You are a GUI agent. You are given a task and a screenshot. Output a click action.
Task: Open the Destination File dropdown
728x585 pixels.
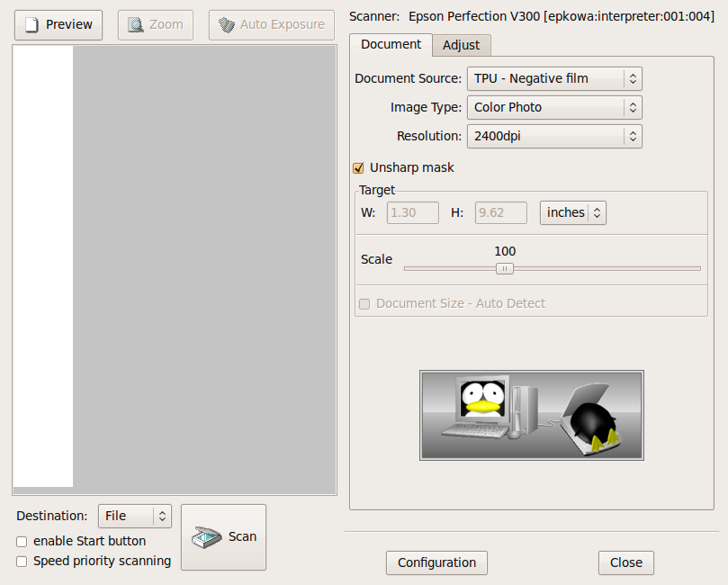point(135,517)
